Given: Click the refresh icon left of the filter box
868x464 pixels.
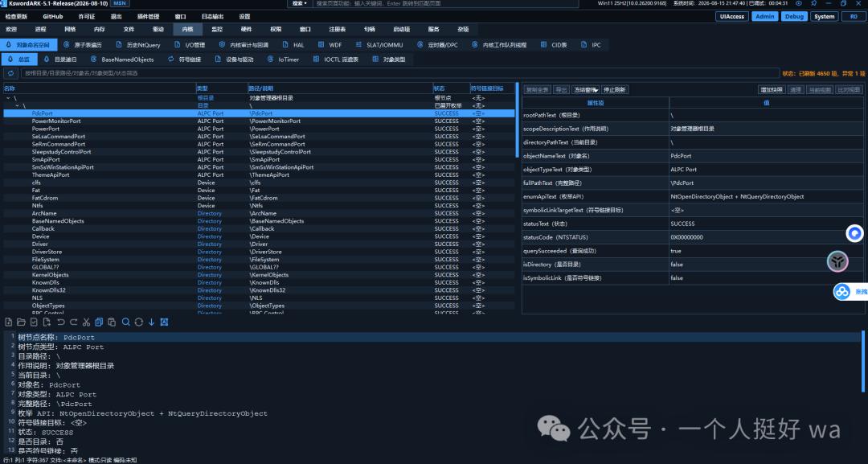Looking at the screenshot, I should click(x=10, y=73).
